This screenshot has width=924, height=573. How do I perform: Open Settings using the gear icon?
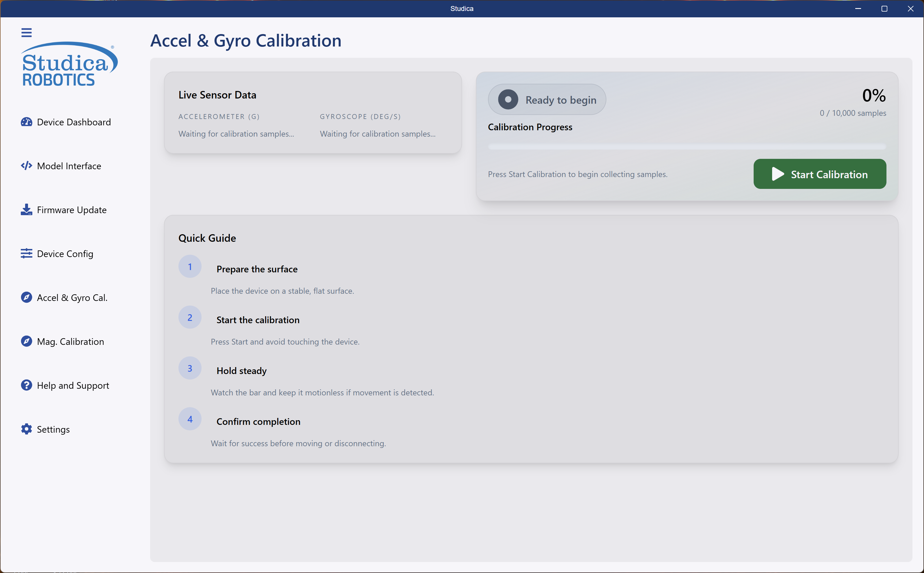tap(26, 429)
